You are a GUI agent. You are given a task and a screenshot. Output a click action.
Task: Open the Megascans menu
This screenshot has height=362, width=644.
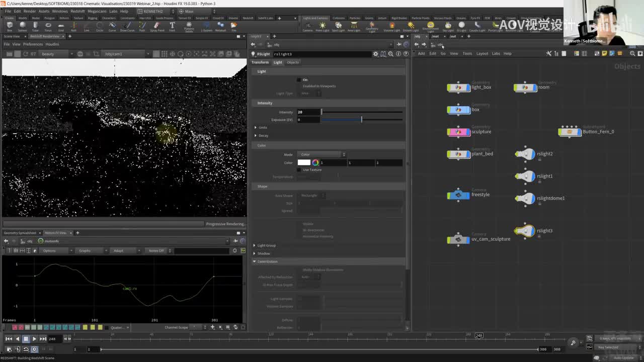(x=96, y=11)
